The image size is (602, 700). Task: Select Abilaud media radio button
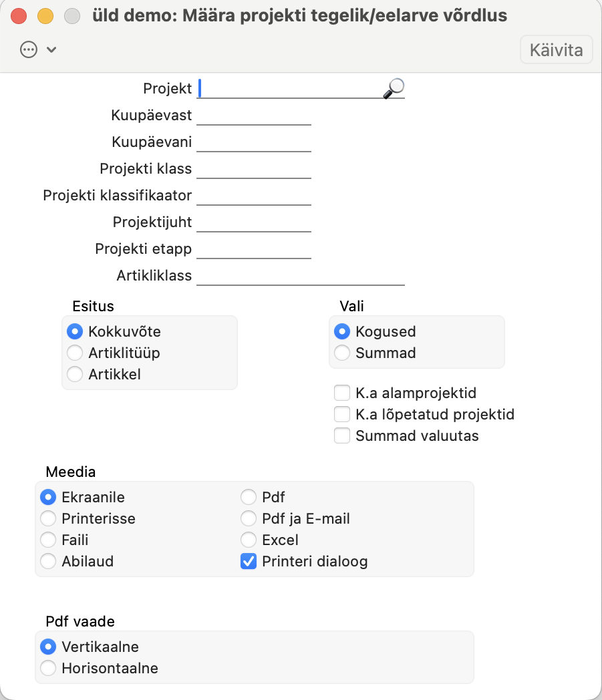48,562
